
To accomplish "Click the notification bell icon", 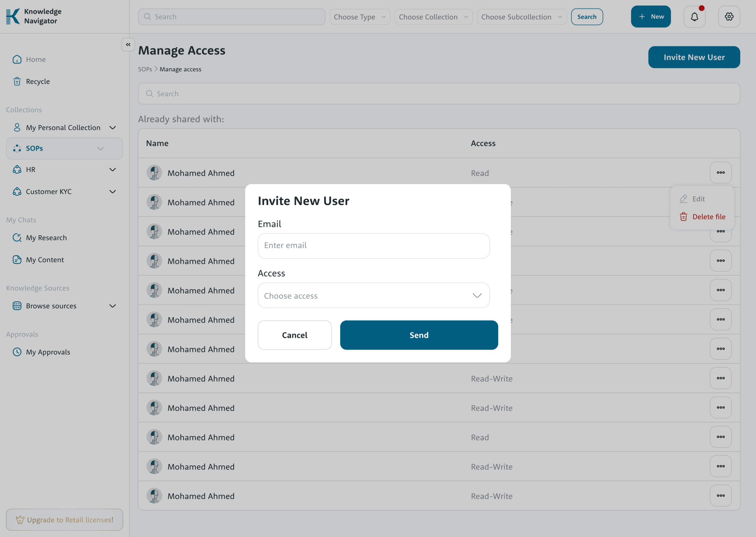I will pyautogui.click(x=694, y=17).
